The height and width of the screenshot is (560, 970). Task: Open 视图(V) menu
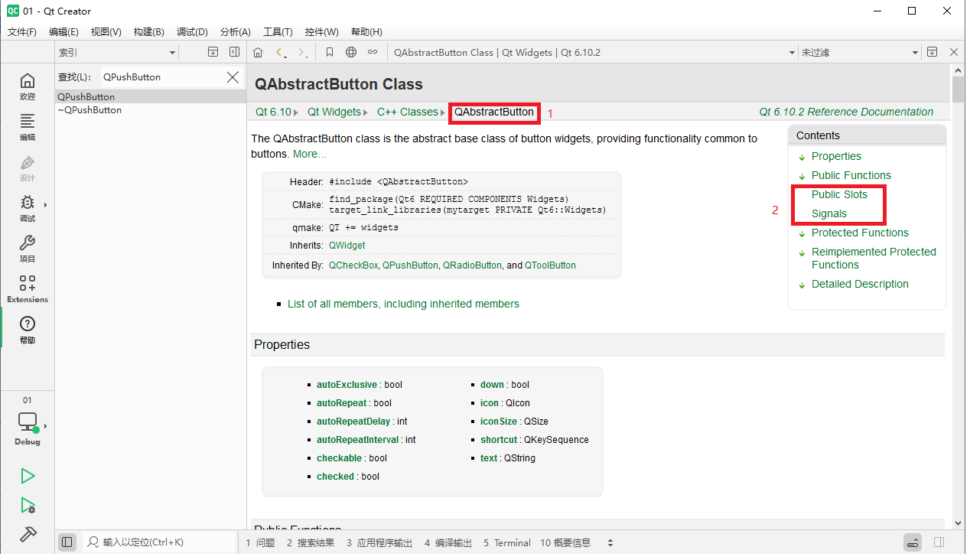106,31
